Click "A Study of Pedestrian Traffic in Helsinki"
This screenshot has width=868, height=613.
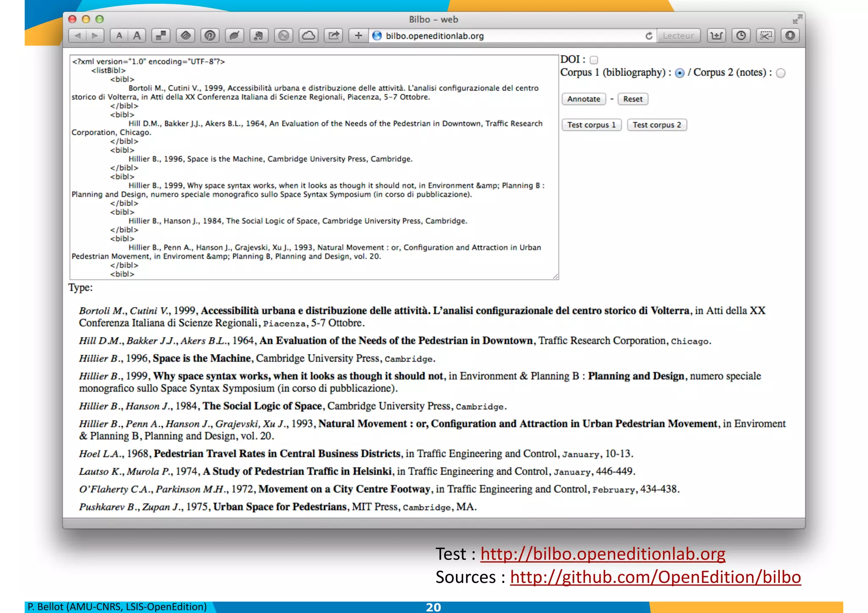pos(297,471)
